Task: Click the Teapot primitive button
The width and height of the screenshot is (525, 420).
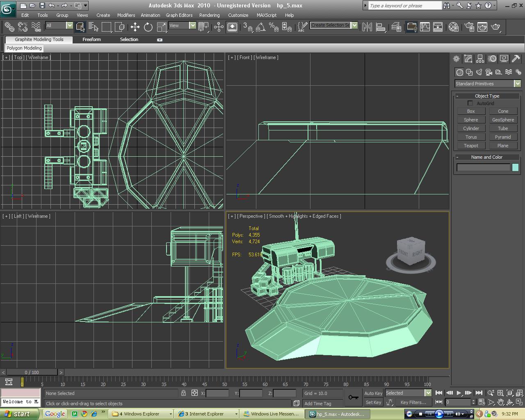Action: (x=471, y=145)
